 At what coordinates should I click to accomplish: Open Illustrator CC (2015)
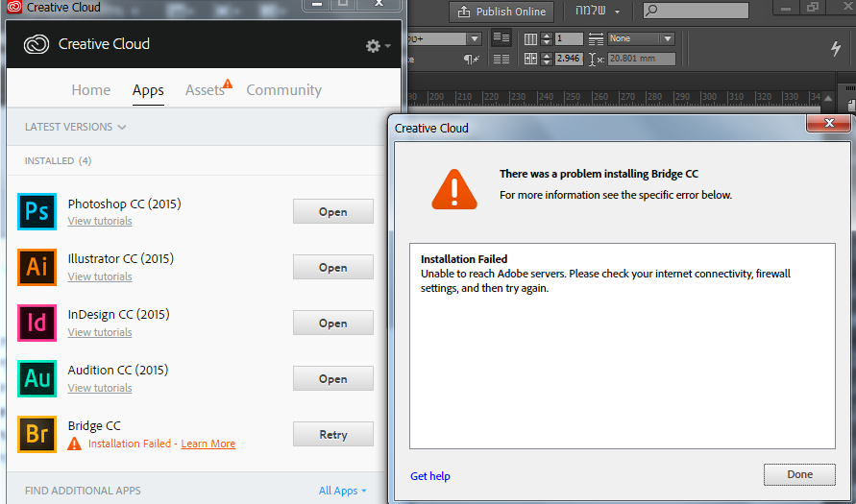click(x=333, y=267)
